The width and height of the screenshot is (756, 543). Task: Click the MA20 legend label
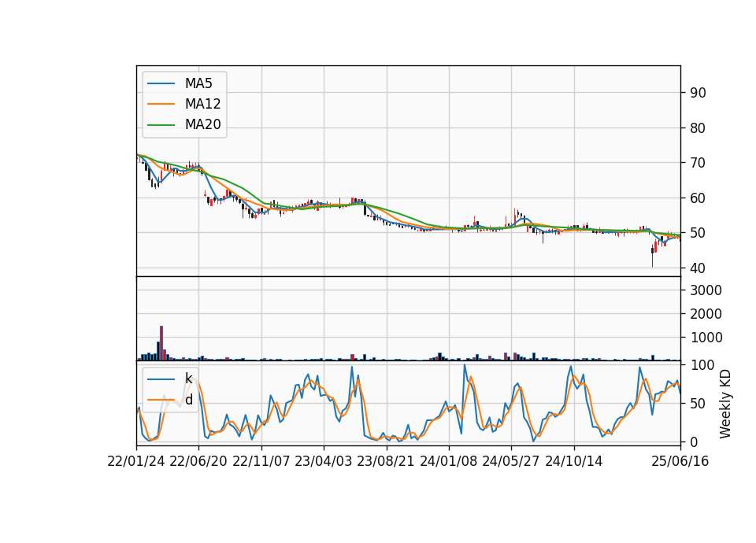202,124
